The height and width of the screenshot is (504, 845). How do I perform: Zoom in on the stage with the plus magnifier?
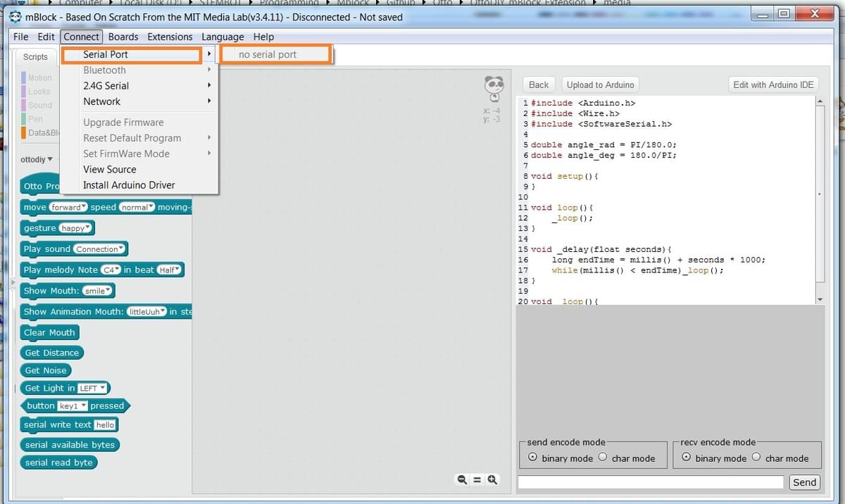[492, 479]
